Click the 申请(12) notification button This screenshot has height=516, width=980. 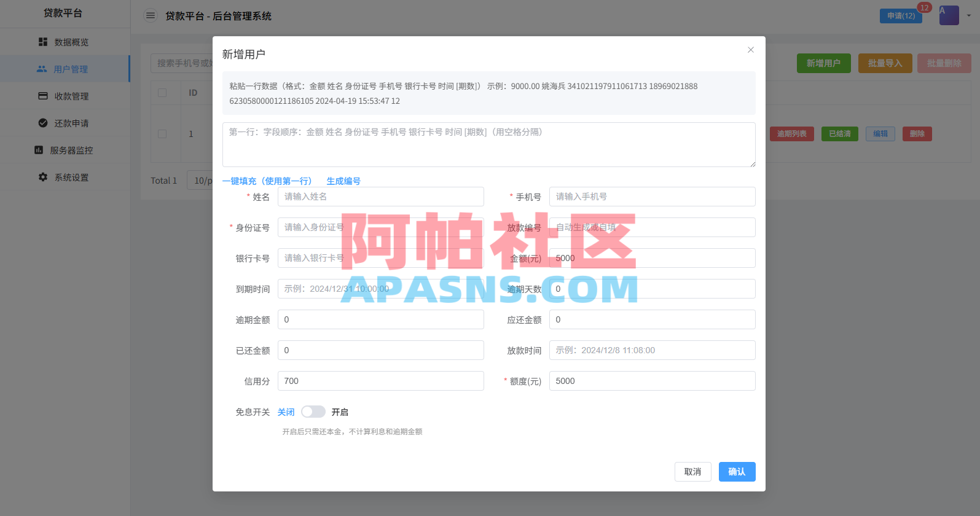point(901,16)
